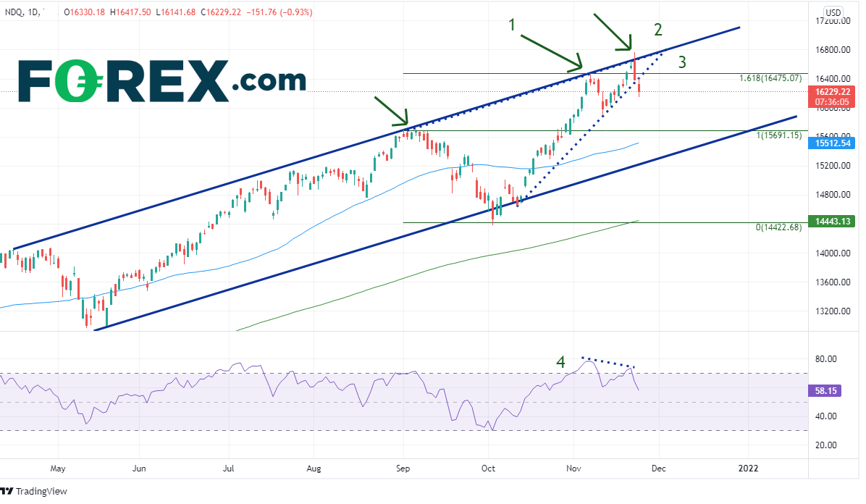Click the green arrow near September peak

tap(392, 111)
